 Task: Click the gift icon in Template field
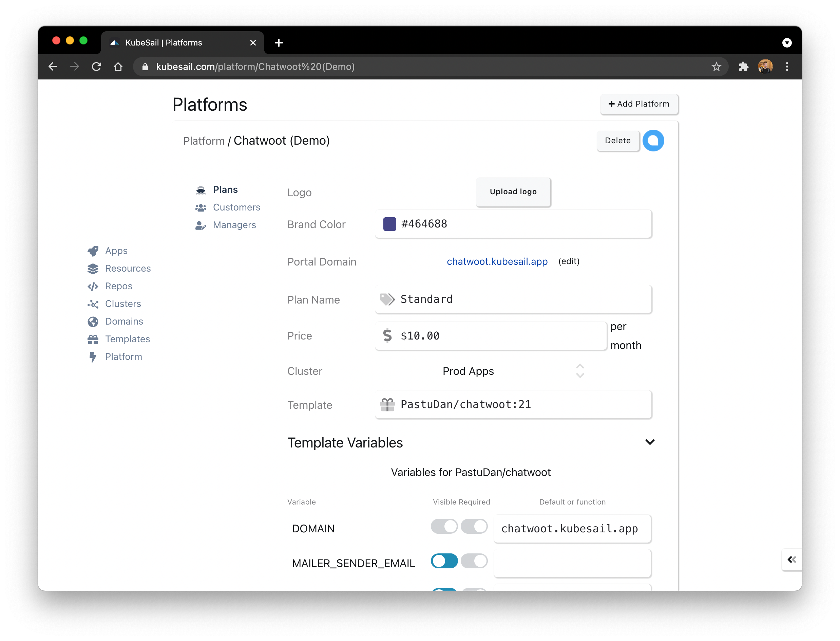click(x=387, y=404)
